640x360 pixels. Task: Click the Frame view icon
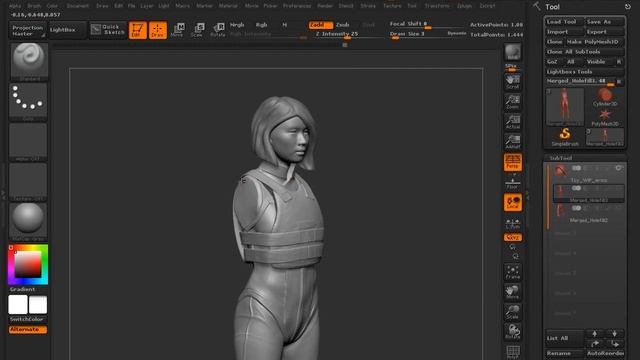pyautogui.click(x=513, y=272)
